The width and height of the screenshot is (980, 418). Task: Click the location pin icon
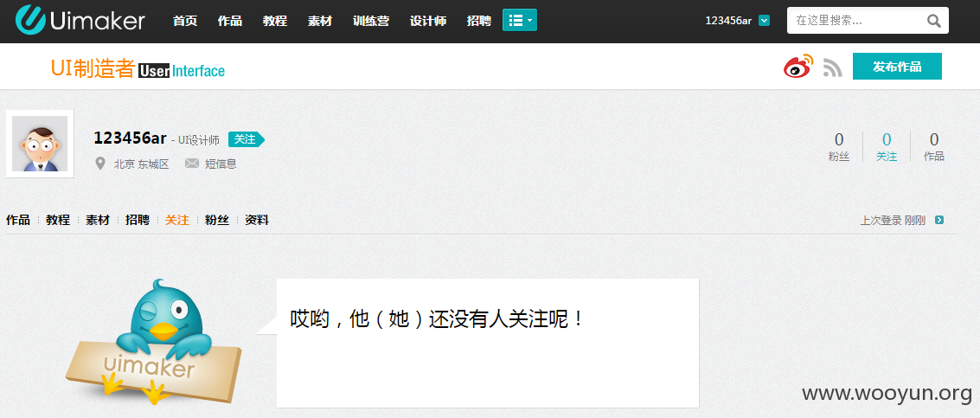click(100, 164)
